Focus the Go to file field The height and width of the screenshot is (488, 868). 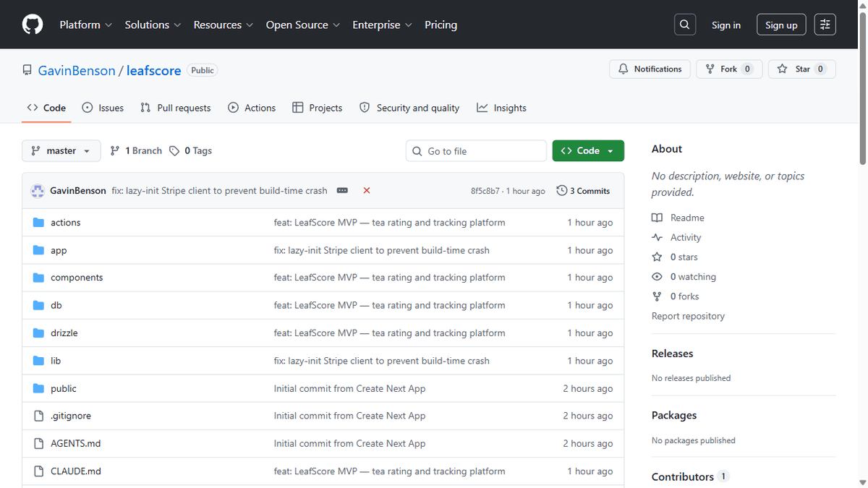coord(476,151)
